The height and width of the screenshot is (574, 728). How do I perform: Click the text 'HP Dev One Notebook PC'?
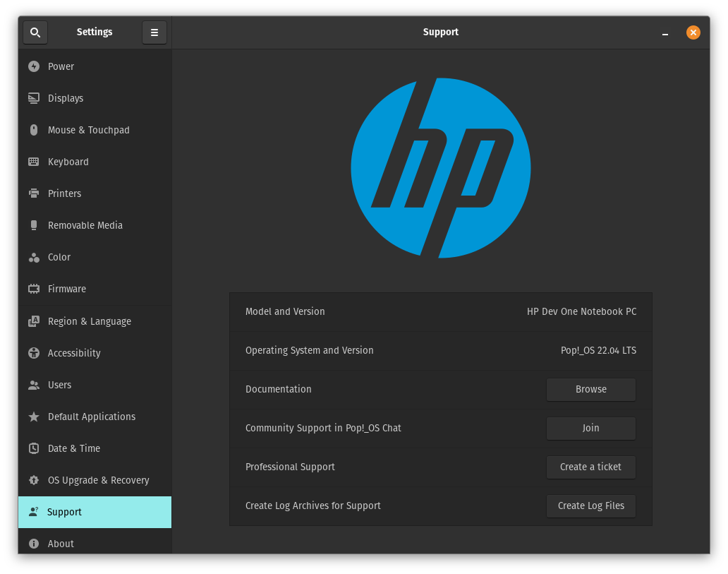point(581,311)
